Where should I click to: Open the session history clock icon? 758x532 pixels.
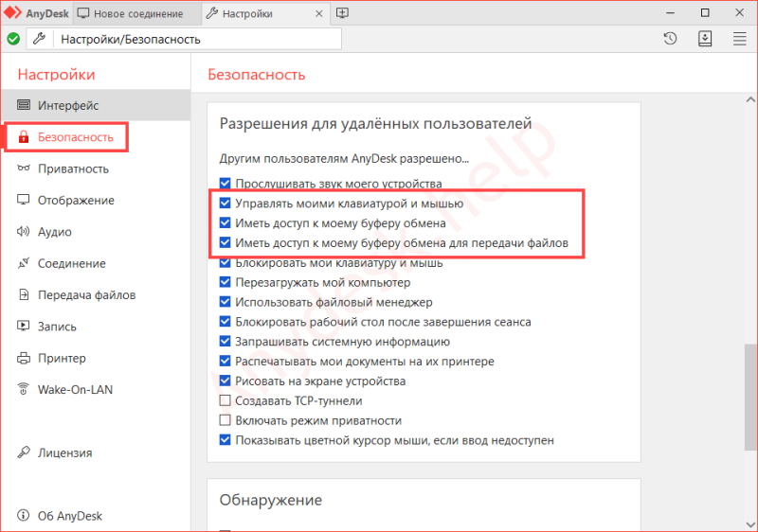[x=670, y=39]
